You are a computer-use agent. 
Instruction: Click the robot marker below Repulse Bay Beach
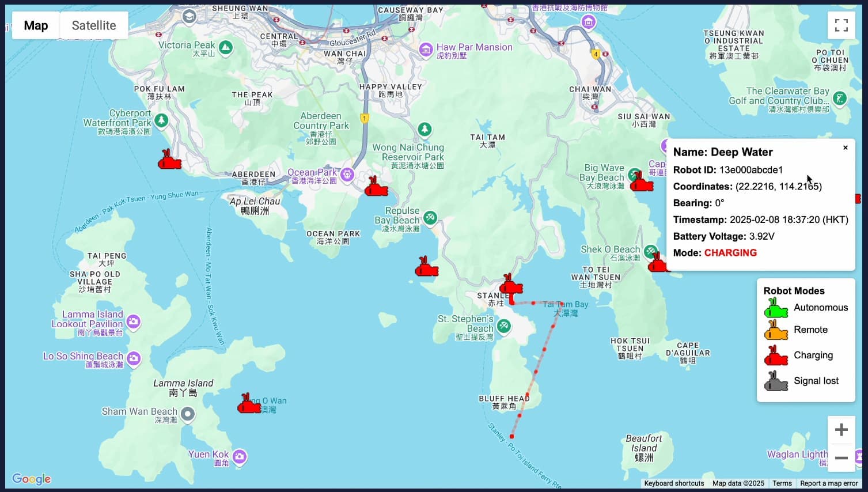426,267
